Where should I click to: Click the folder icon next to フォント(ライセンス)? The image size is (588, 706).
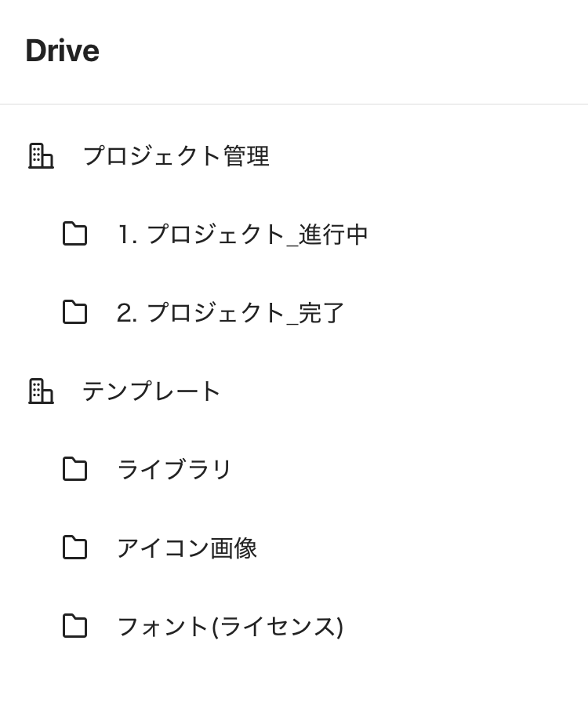point(74,626)
